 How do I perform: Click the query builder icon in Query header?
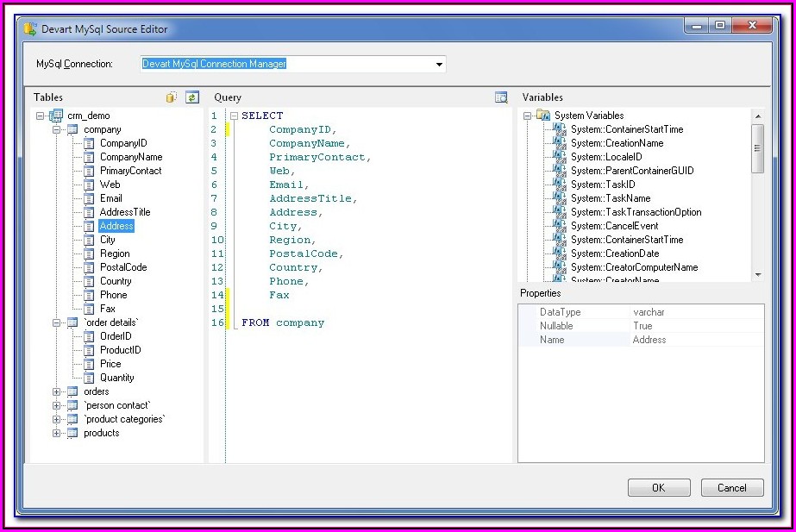501,97
